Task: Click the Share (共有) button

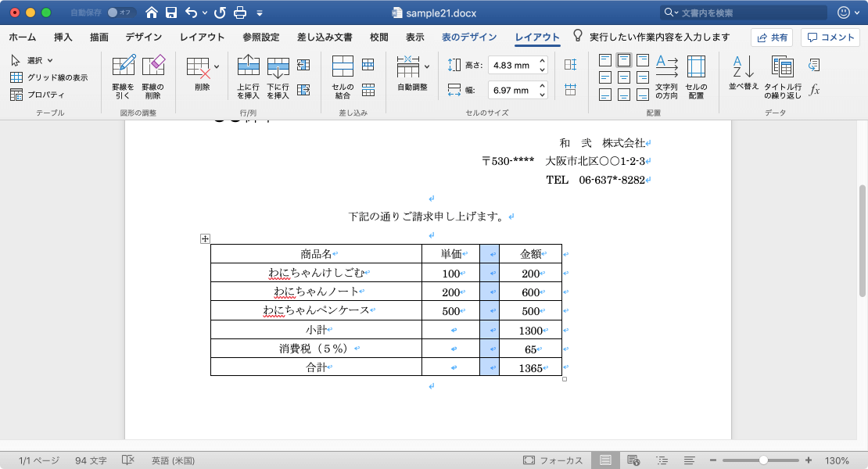Action: (x=772, y=37)
